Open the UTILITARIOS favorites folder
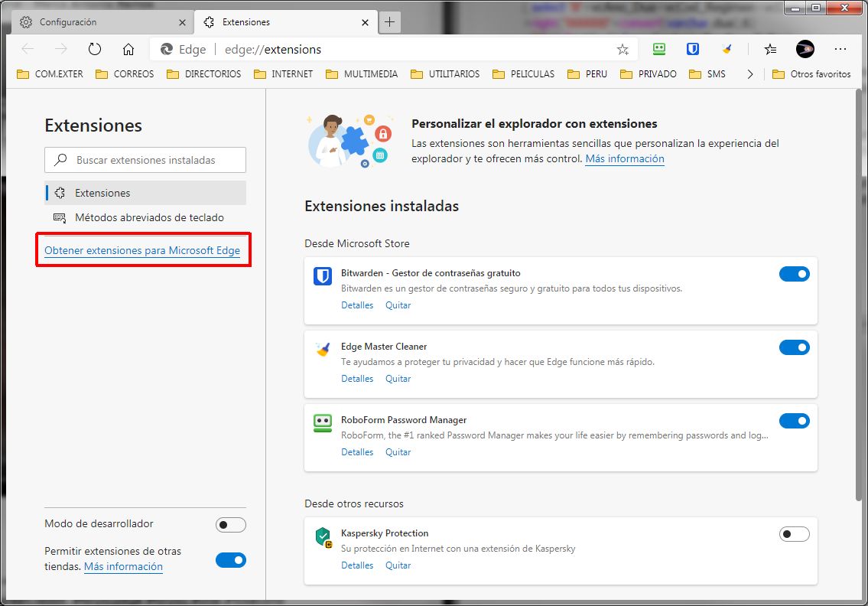Viewport: 868px width, 606px height. (445, 73)
